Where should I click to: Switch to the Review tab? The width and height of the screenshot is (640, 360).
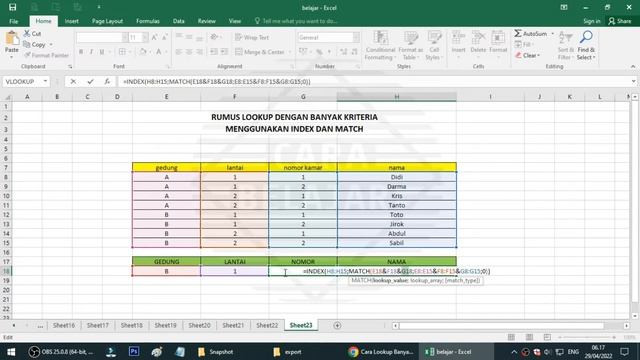point(207,21)
